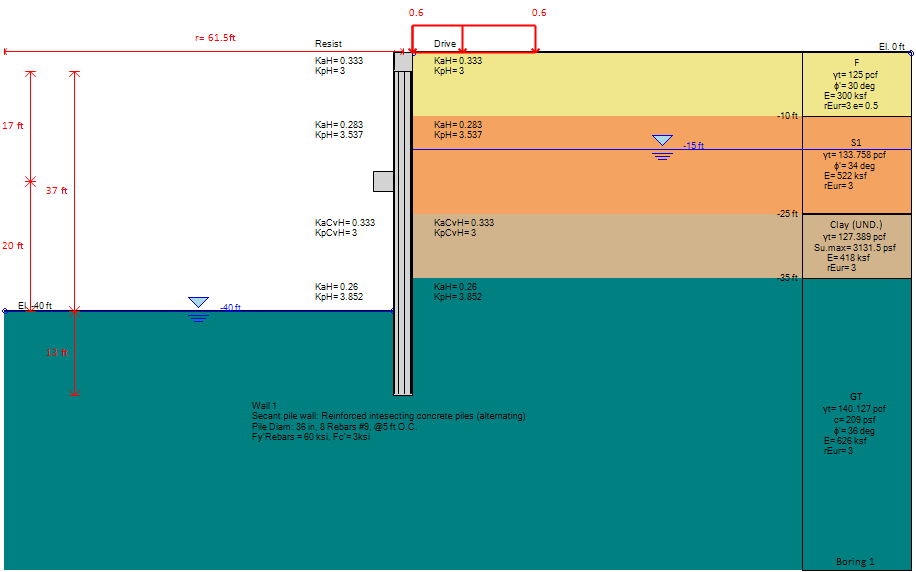Viewport: 916px width, 572px height.
Task: Select the red surcharge load box
Action: click(474, 39)
